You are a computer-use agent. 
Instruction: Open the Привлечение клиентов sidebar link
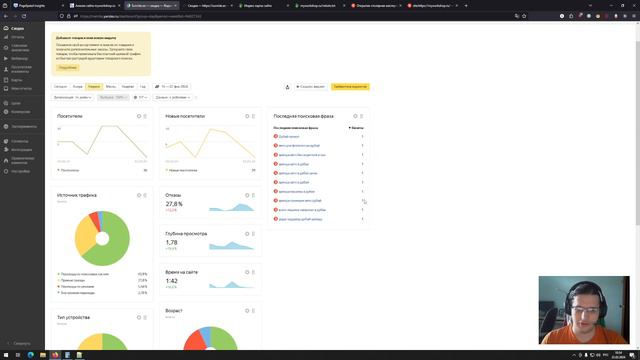[22, 160]
